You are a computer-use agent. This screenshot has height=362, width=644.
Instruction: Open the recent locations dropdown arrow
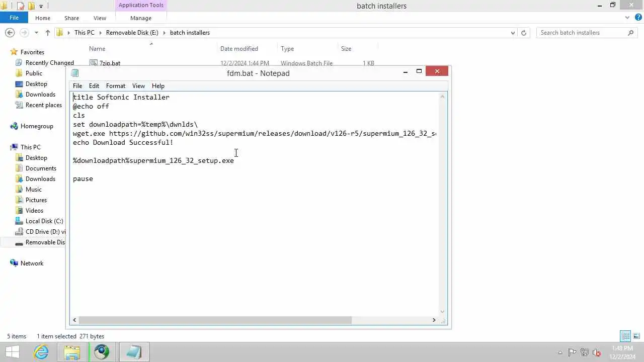pyautogui.click(x=36, y=33)
